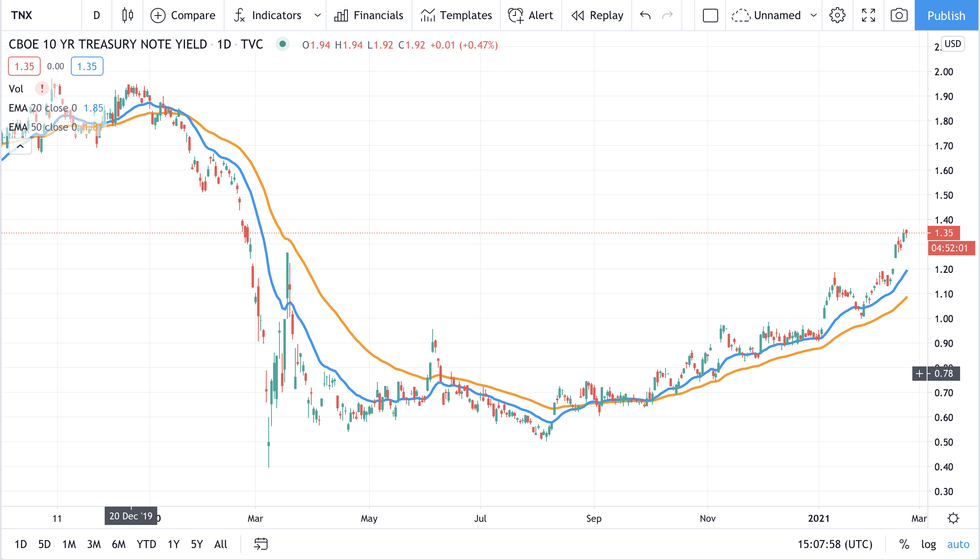Screen dimensions: 980x560
Task: Click the volume warning exclamation icon
Action: (x=42, y=88)
